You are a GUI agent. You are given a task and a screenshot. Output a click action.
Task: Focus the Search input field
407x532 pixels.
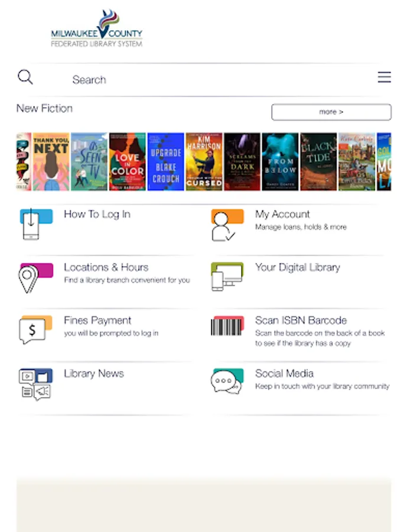217,80
